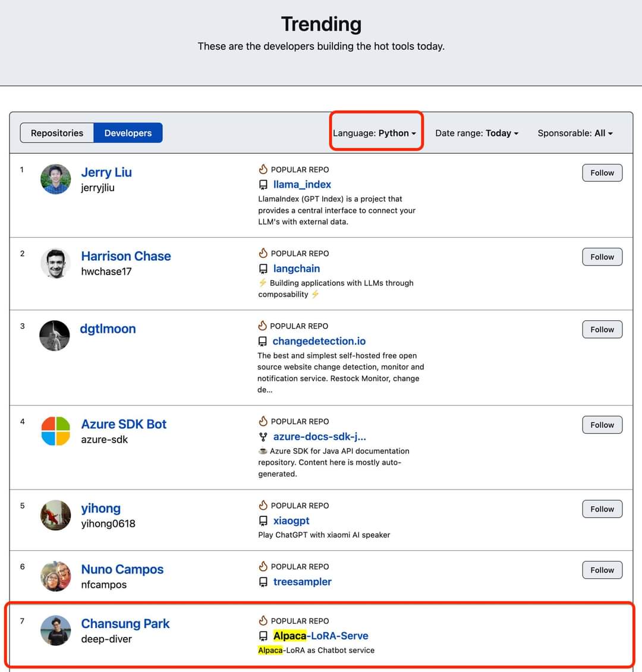This screenshot has width=642, height=672.
Task: Open the Language: Python dropdown
Action: tap(374, 133)
